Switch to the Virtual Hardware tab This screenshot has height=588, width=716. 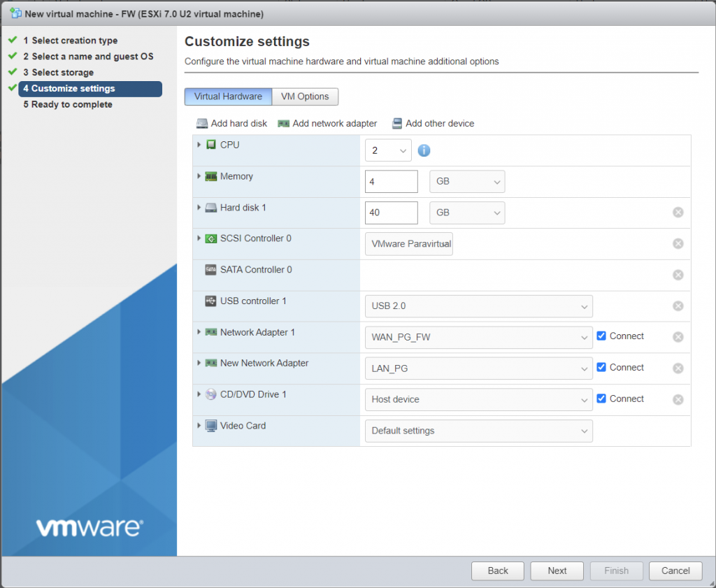point(228,96)
